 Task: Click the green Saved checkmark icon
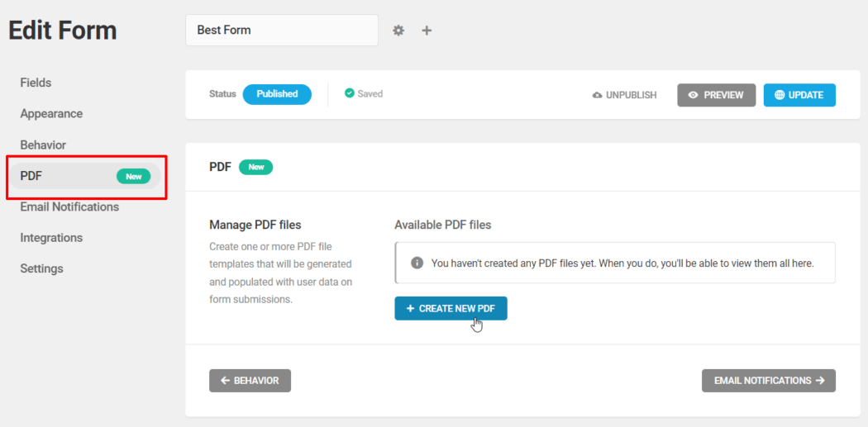click(350, 93)
